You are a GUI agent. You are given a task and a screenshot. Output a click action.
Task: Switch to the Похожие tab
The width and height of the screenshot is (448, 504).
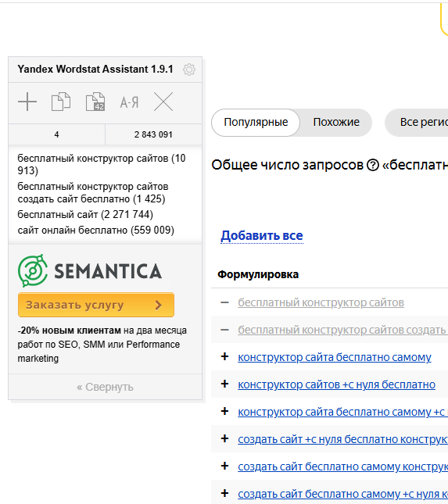point(336,123)
